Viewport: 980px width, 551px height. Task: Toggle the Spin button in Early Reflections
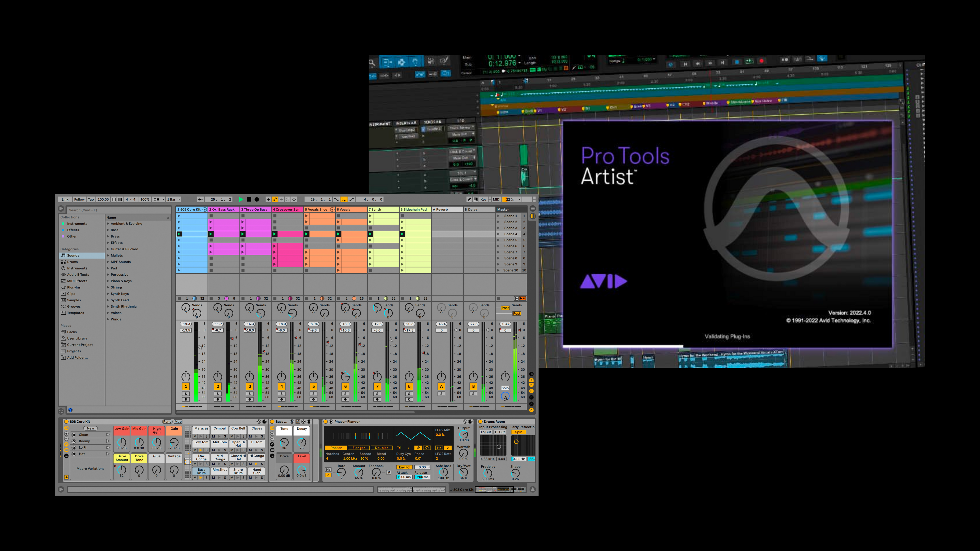(x=519, y=432)
